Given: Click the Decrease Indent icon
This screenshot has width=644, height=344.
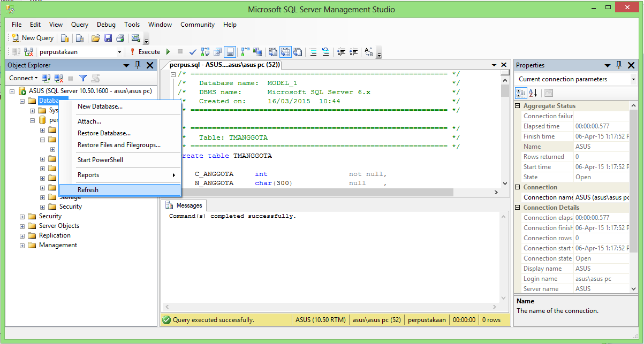Looking at the screenshot, I should (342, 52).
